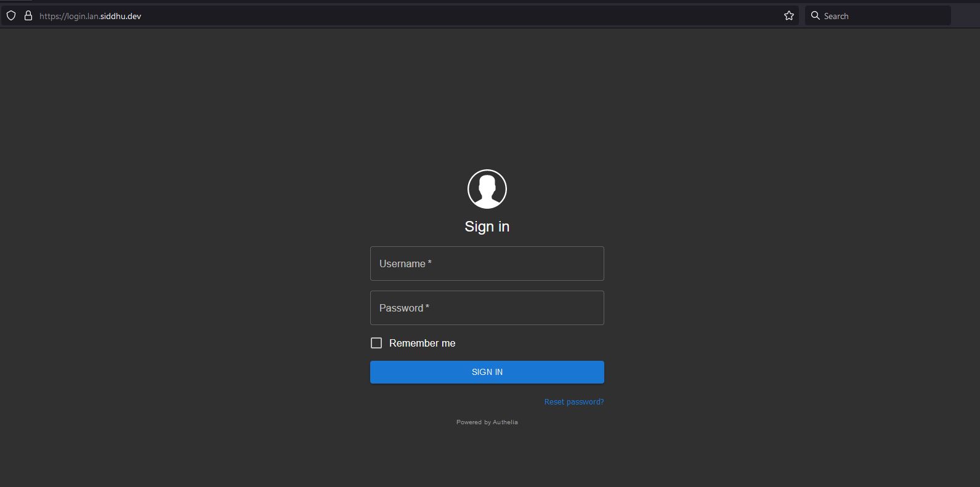This screenshot has height=487, width=980.
Task: Click the shield tracking protection icon
Action: pyautogui.click(x=11, y=16)
